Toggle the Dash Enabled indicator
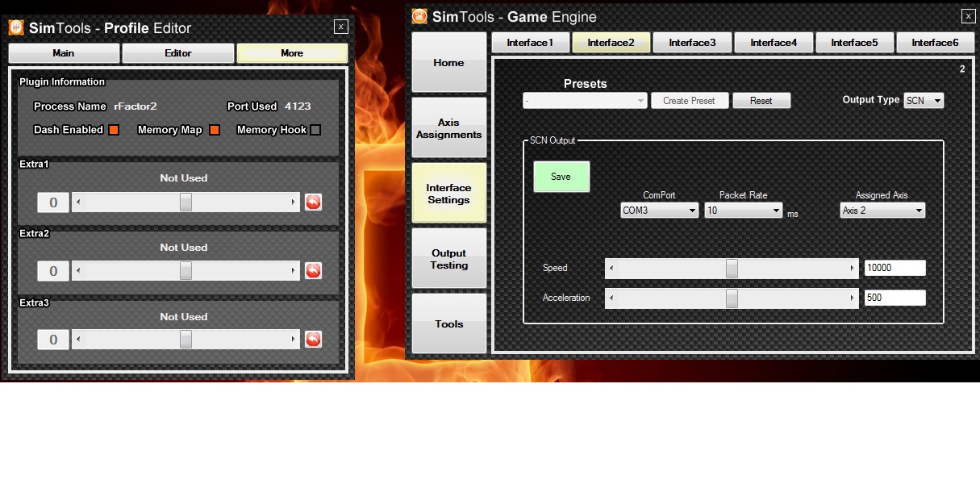Screen dimensions: 980x484 coord(114,130)
